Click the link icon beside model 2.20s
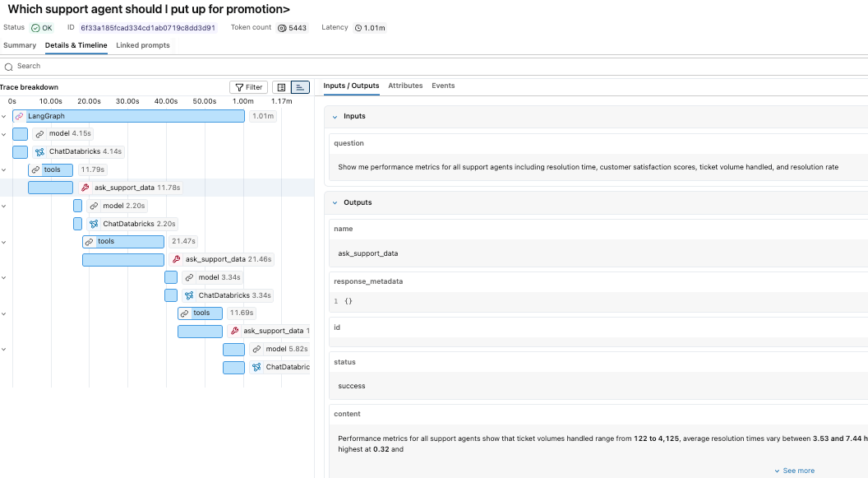Image resolution: width=868 pixels, height=478 pixels. click(x=94, y=206)
